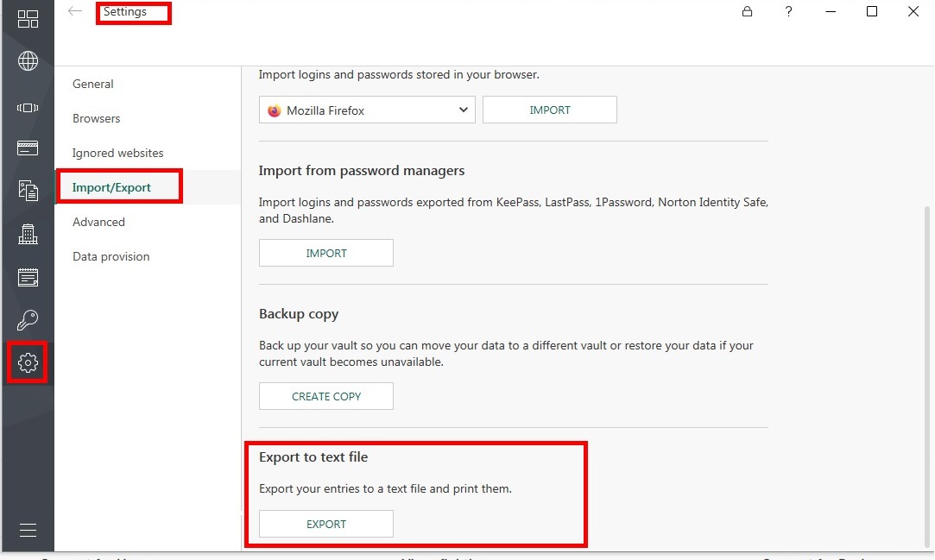
Task: Switch to the Advanced settings tab
Action: [x=99, y=223]
